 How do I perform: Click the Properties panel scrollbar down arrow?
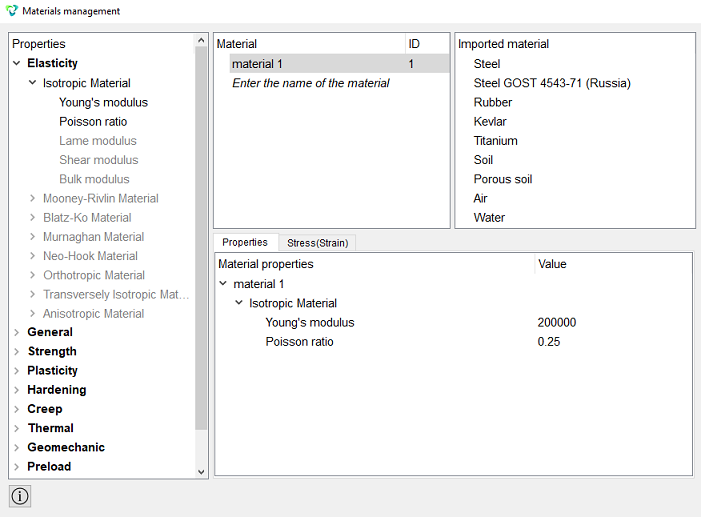201,472
